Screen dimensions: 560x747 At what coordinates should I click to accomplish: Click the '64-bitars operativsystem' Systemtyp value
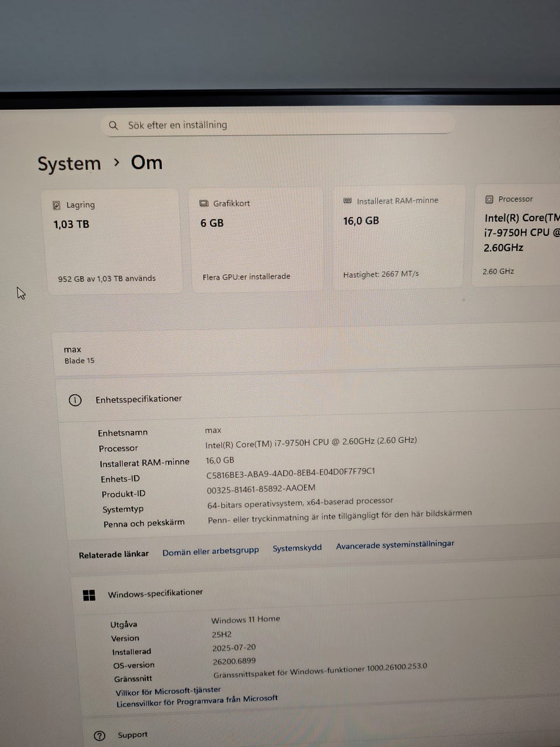[x=300, y=503]
